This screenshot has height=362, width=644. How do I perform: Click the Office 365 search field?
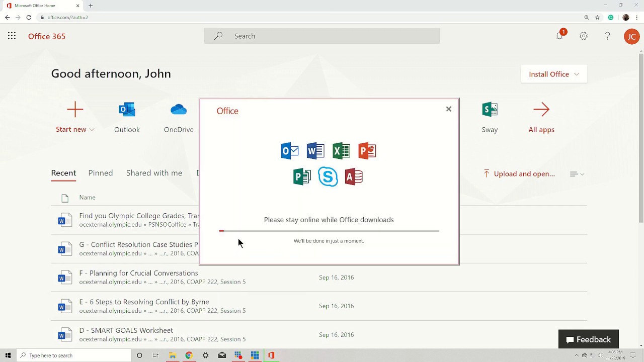pyautogui.click(x=322, y=36)
